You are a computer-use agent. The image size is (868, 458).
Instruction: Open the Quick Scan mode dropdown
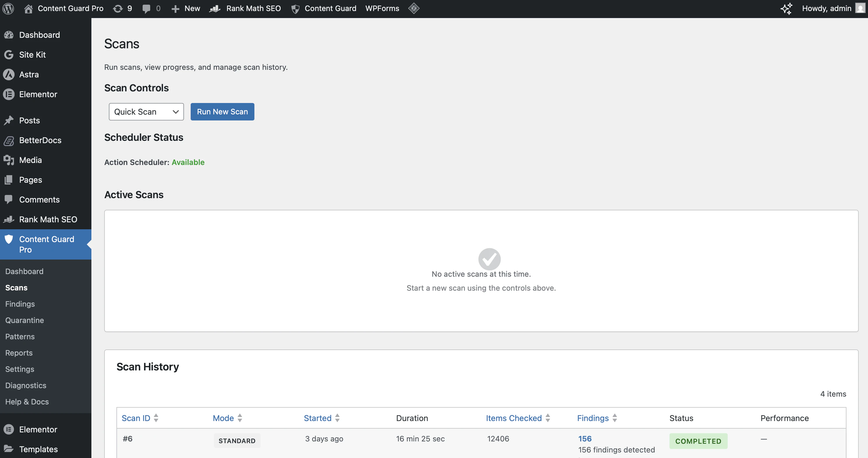[x=146, y=111]
